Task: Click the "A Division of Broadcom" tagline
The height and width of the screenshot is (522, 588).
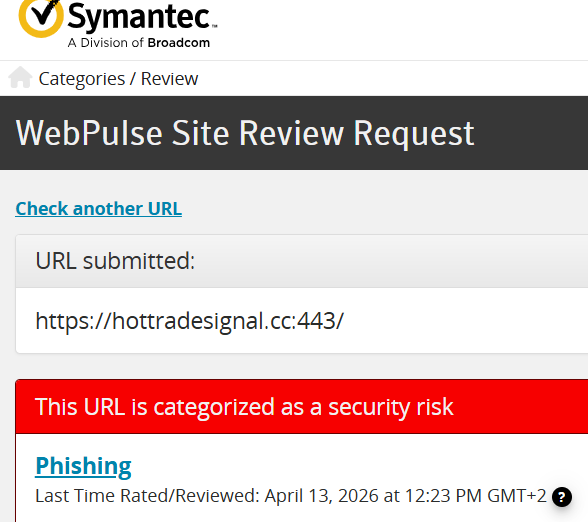Action: (x=139, y=43)
